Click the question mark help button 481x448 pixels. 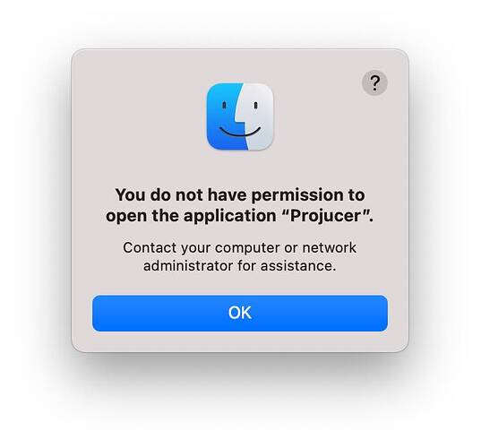pyautogui.click(x=374, y=82)
